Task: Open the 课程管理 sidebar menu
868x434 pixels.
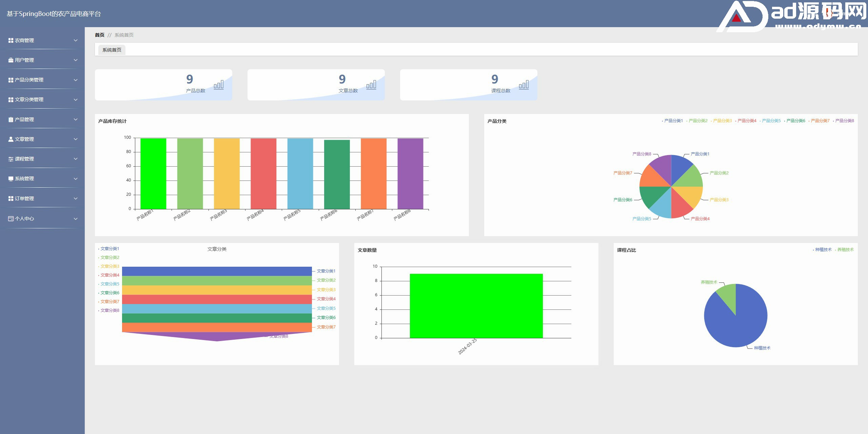Action: click(x=24, y=159)
